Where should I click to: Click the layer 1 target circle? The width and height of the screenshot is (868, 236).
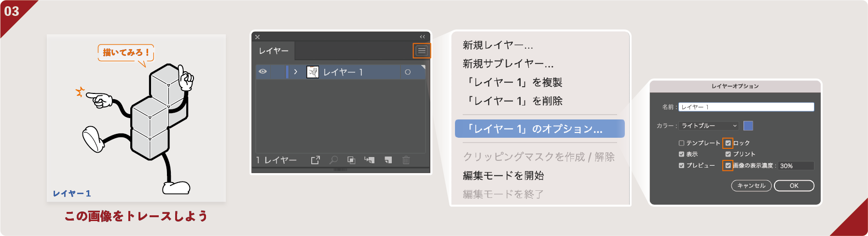pyautogui.click(x=408, y=72)
